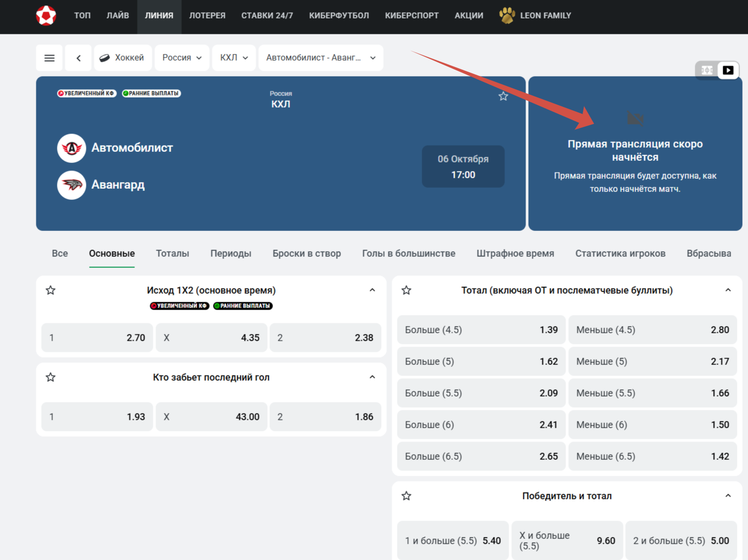Favorite the Кто забьет последний гол star
Image resolution: width=748 pixels, height=560 pixels.
[51, 377]
